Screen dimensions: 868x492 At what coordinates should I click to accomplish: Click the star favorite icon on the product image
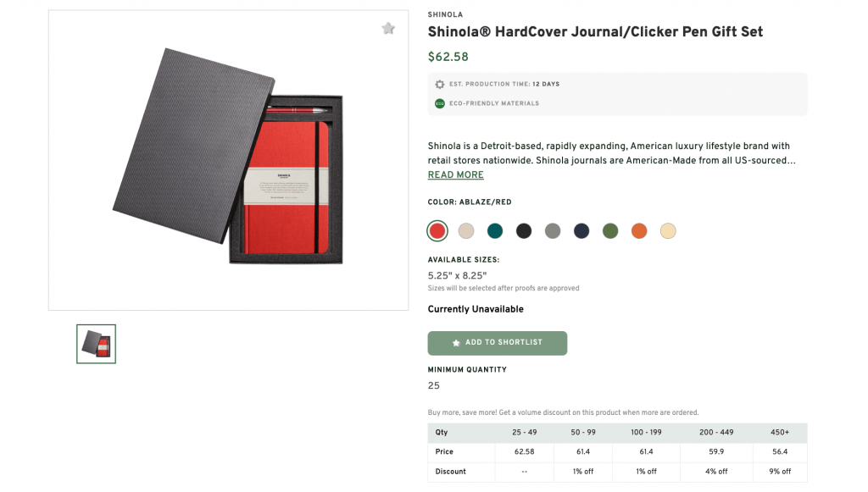(x=388, y=28)
